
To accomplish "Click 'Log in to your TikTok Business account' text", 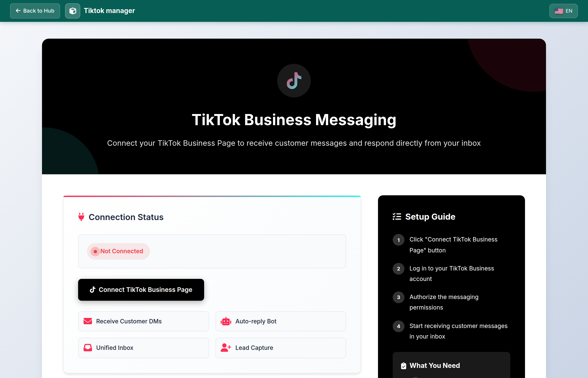I will pos(451,273).
